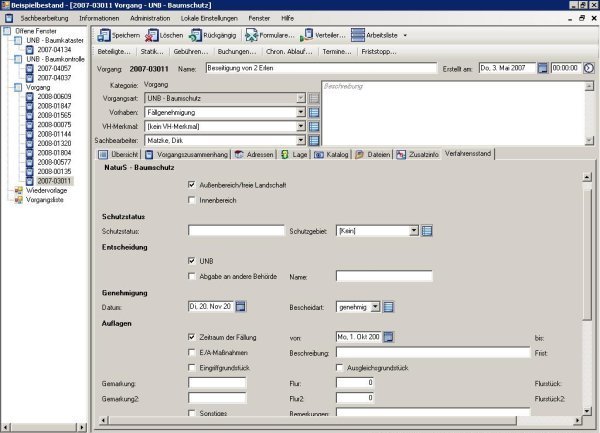600x433 pixels.
Task: Click the Buchungen... button
Action: [237, 51]
